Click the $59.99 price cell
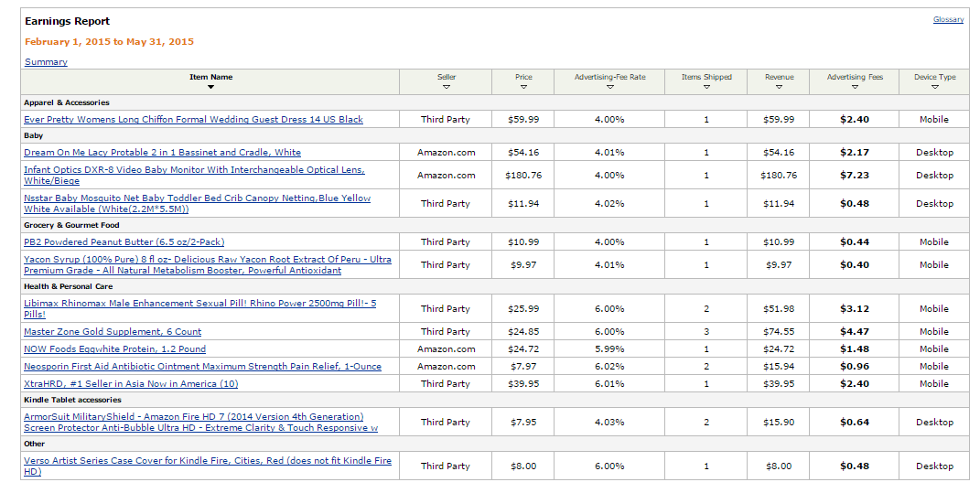980x493 pixels. (x=523, y=119)
